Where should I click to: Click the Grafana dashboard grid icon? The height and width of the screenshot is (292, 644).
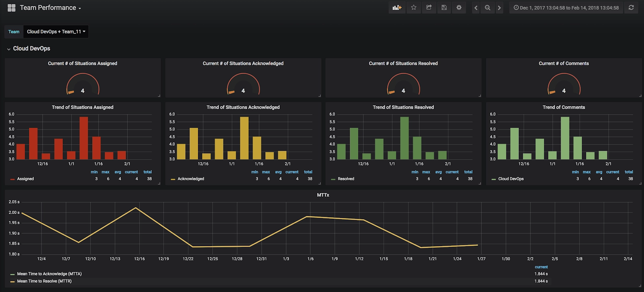point(11,8)
